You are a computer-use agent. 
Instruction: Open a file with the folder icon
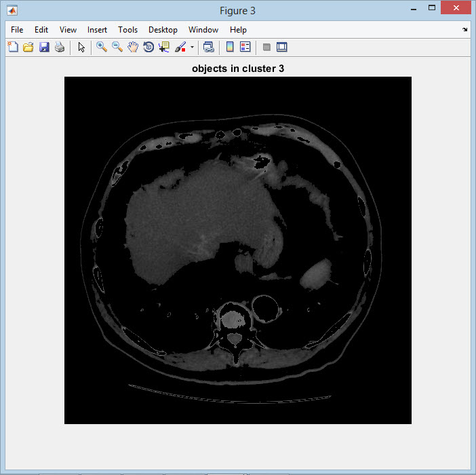pyautogui.click(x=28, y=47)
